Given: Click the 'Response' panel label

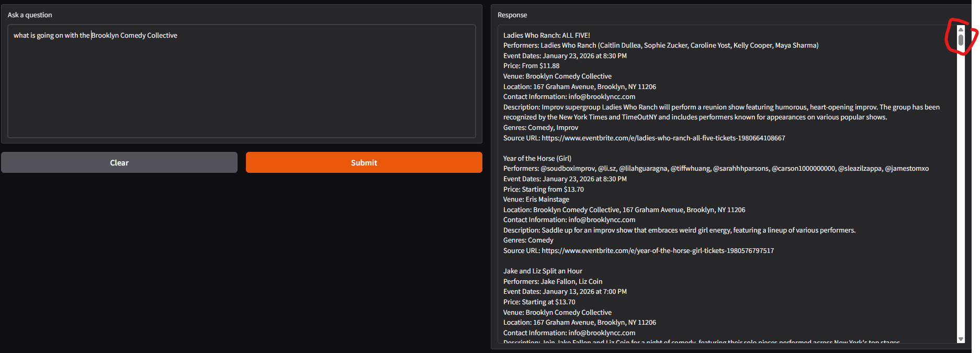Looking at the screenshot, I should click(512, 15).
